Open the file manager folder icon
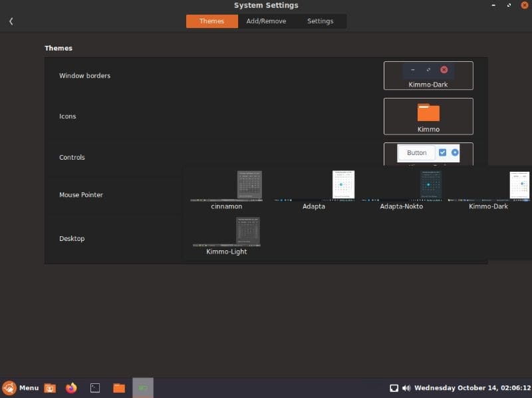532x398 pixels. click(119, 388)
